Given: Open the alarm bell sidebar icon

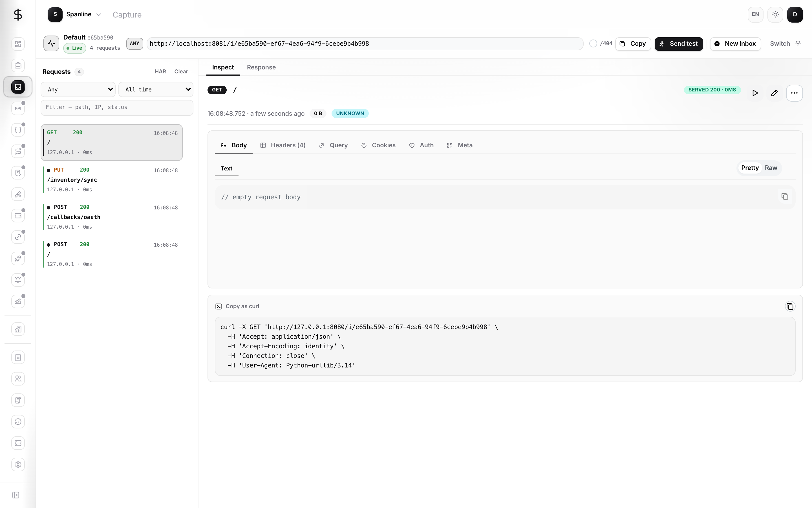Looking at the screenshot, I should (x=18, y=280).
